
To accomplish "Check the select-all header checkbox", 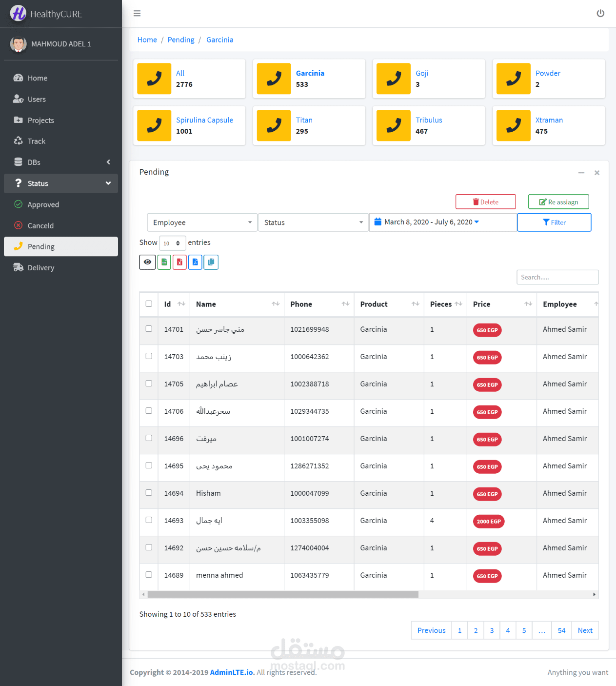I will pos(149,303).
